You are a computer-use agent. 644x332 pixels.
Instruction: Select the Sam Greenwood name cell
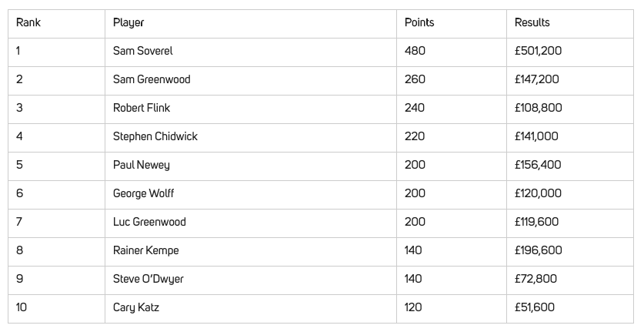[x=152, y=79]
